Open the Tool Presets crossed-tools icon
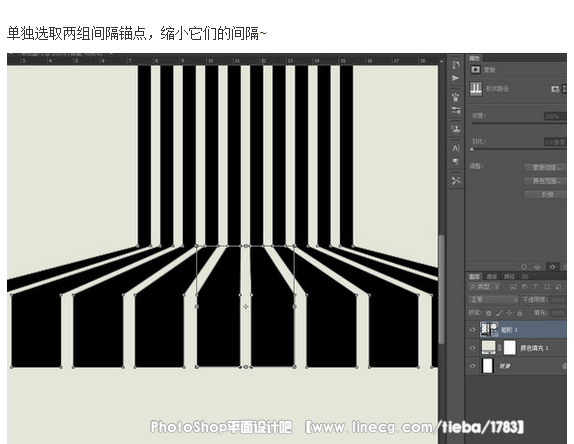574x444 pixels. pyautogui.click(x=455, y=180)
